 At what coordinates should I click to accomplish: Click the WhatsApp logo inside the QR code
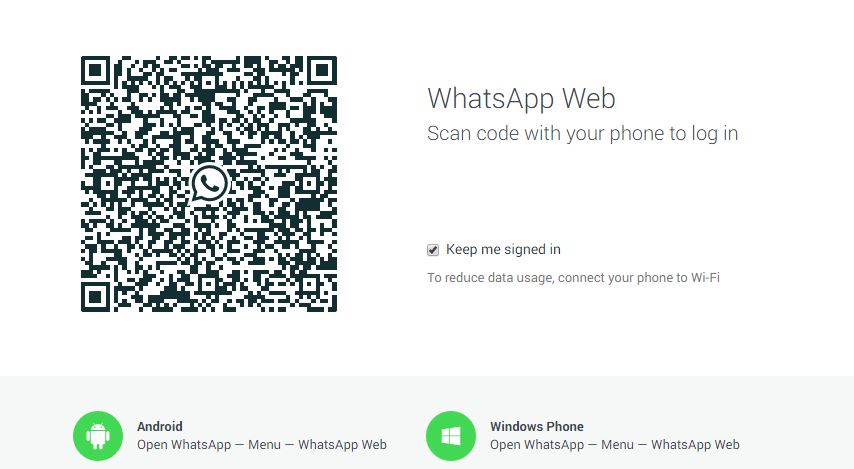[210, 184]
